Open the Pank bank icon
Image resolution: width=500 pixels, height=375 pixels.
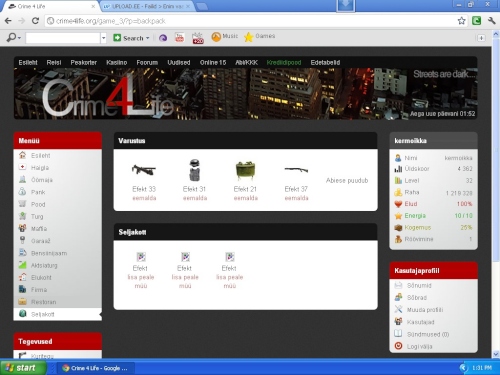(22, 192)
